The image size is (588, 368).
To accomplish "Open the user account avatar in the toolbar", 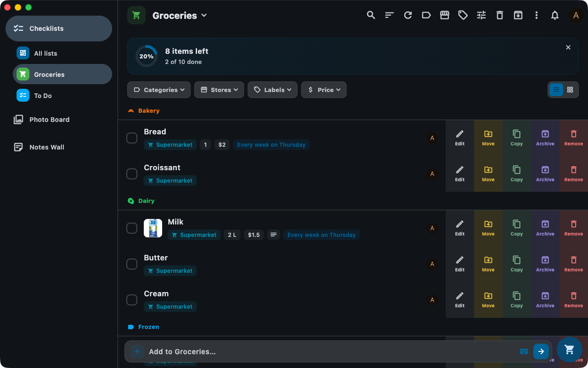I will click(576, 15).
